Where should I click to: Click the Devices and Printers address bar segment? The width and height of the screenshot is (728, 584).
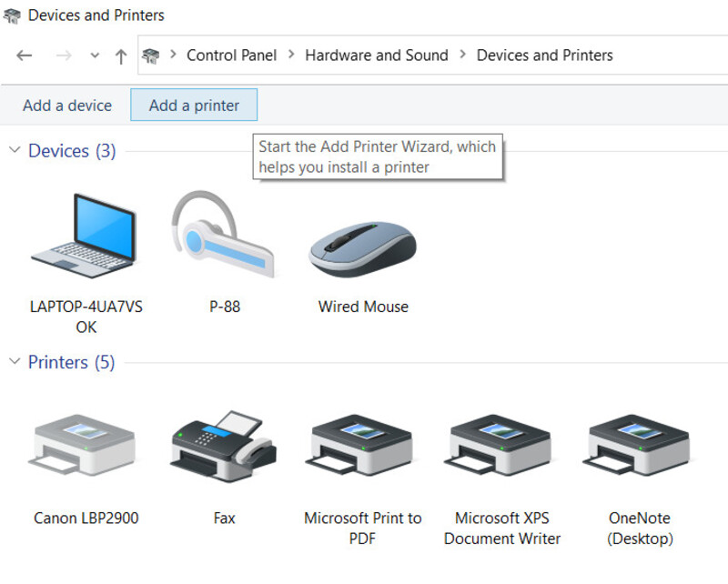[x=544, y=55]
